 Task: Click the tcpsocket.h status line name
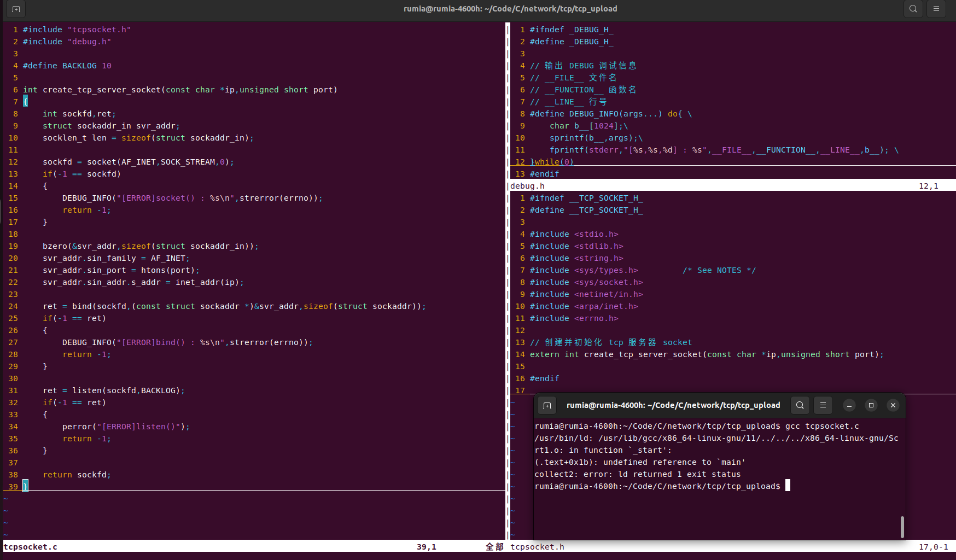coord(537,547)
